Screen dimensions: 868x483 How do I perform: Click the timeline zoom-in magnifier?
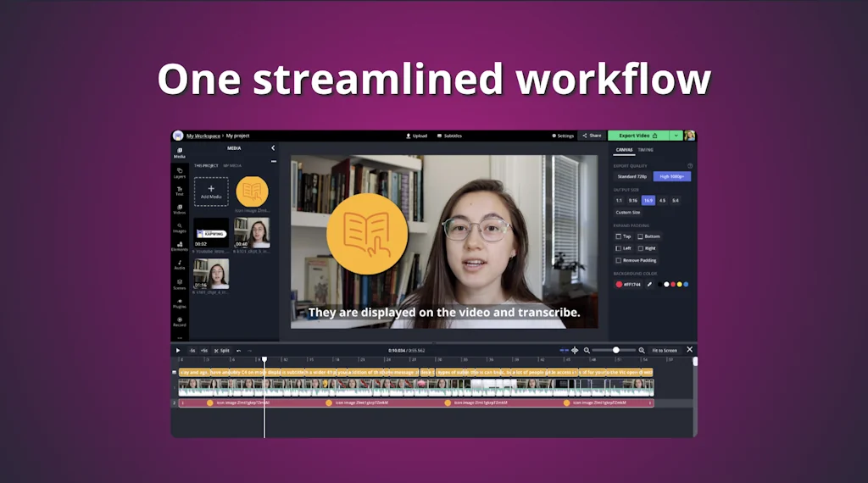[642, 350]
